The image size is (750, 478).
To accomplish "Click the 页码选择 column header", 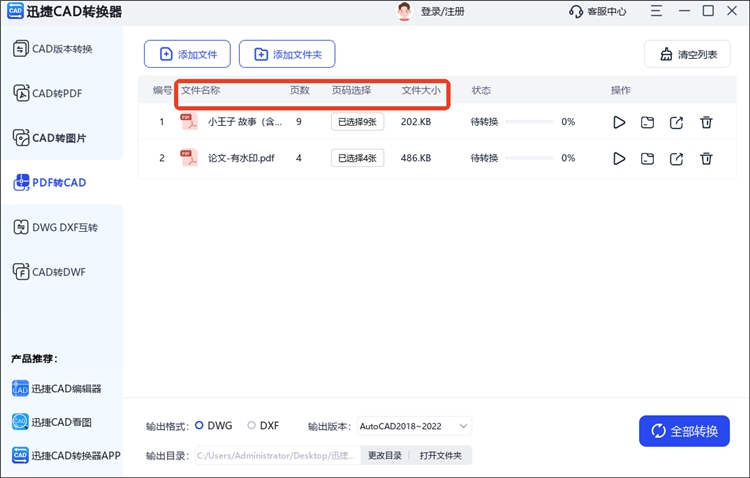I will 352,90.
